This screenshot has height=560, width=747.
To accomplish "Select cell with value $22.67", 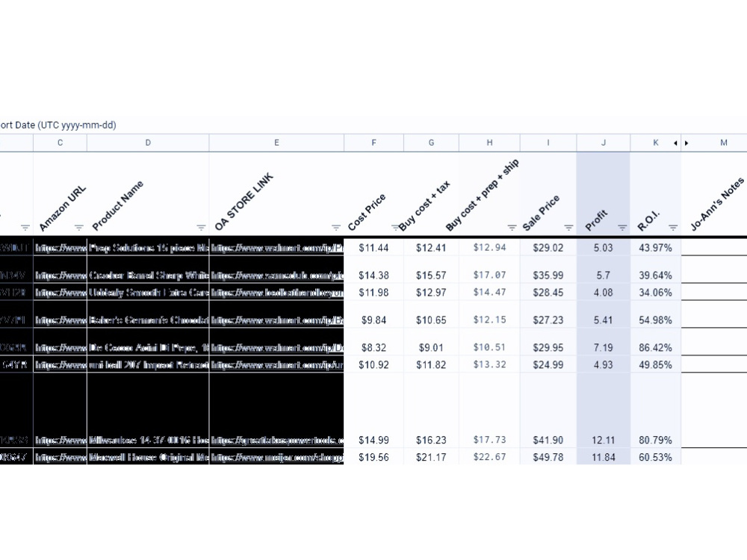I will pyautogui.click(x=489, y=457).
